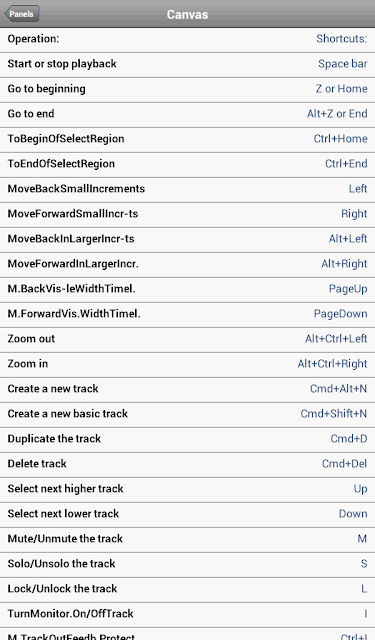Choose 'Create a new basic track' row
Image resolution: width=375 pixels, height=640 pixels.
(187, 414)
